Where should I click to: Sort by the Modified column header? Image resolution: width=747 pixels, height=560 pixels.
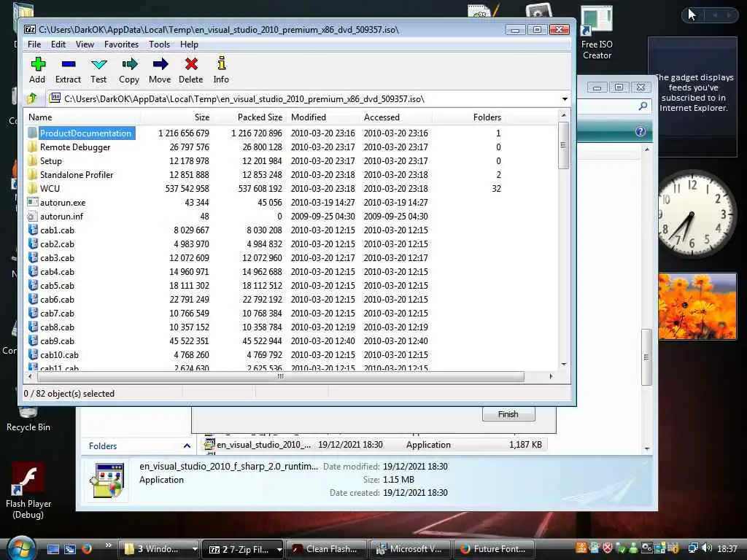point(323,117)
